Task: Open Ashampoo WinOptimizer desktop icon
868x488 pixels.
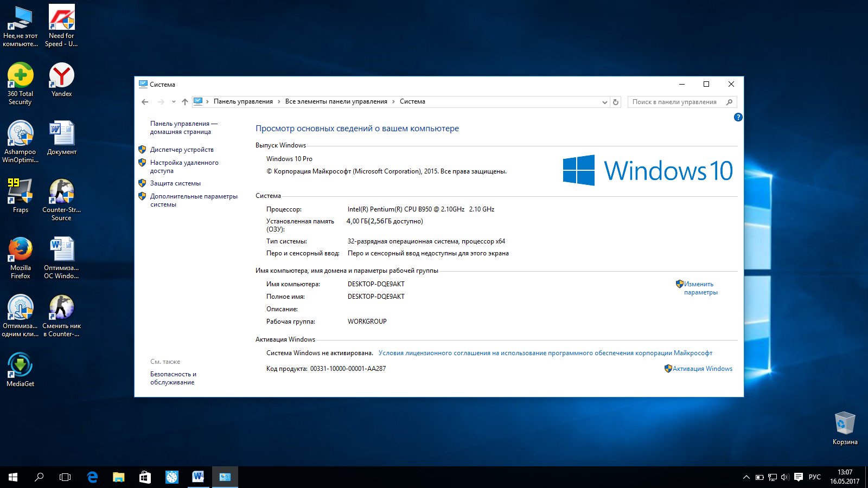Action: click(x=20, y=142)
